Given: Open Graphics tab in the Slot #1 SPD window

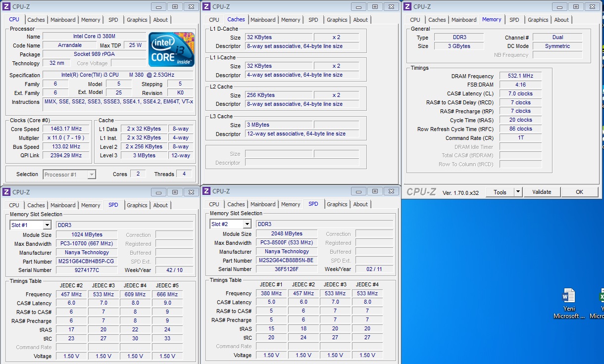Looking at the screenshot, I should coord(137,205).
